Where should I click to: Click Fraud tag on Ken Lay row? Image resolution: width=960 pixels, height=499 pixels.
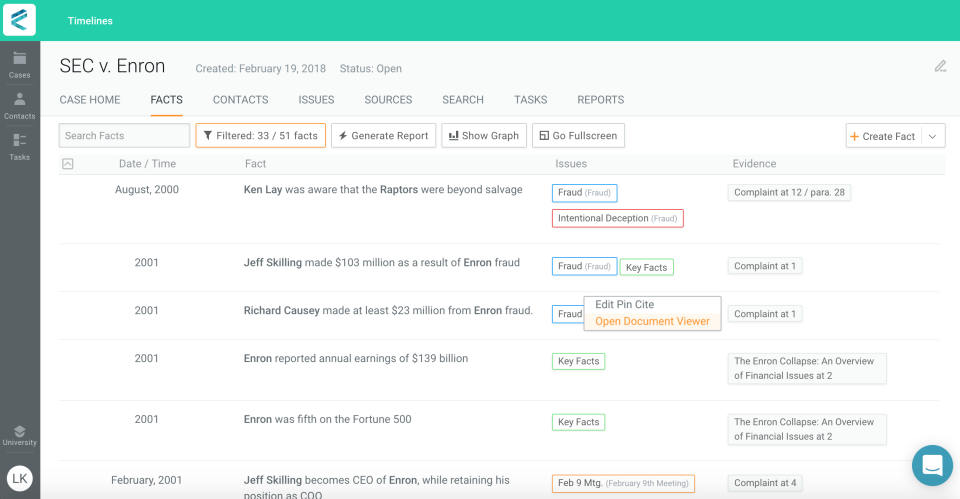[x=584, y=193]
